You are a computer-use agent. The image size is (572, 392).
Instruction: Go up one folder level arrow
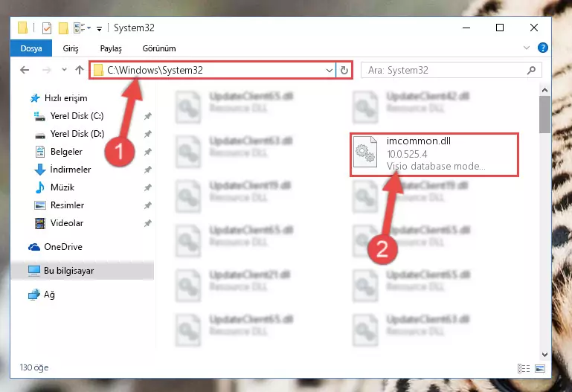tap(80, 70)
